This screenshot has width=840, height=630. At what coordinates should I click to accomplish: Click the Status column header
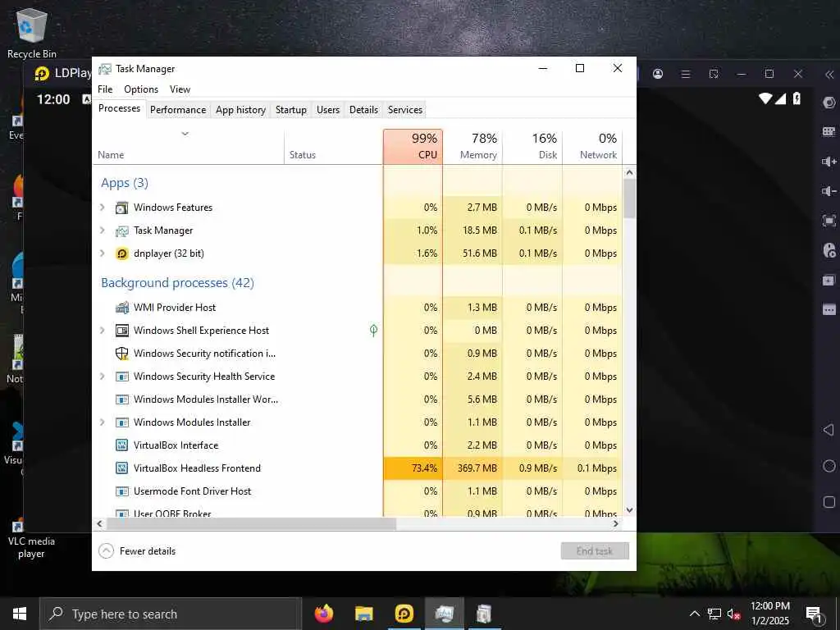click(x=333, y=146)
